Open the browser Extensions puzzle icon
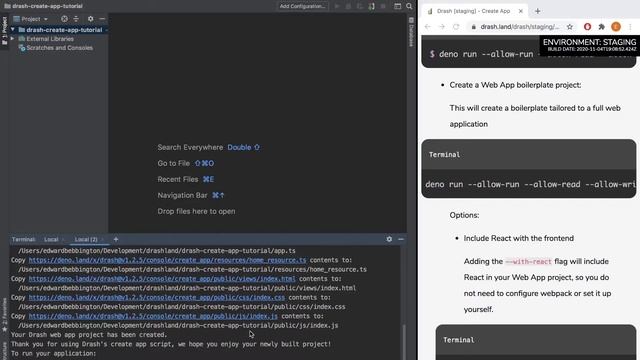The width and height of the screenshot is (640, 360). point(602,27)
